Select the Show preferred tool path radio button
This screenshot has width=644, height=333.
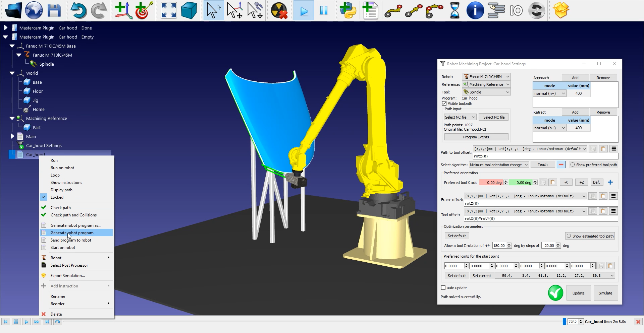click(573, 165)
